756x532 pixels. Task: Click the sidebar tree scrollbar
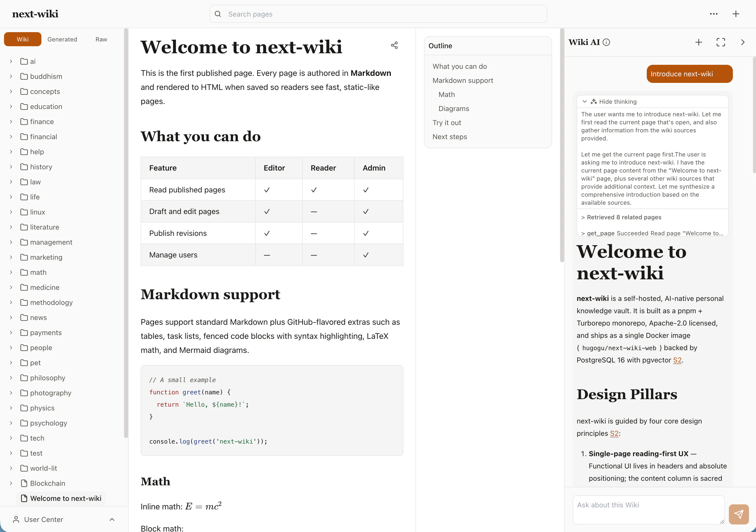126,233
